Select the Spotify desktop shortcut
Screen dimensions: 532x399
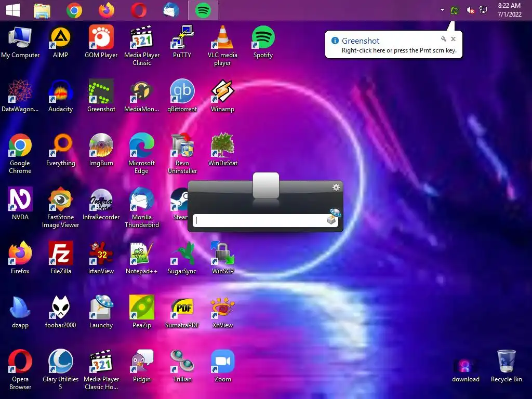(x=263, y=43)
